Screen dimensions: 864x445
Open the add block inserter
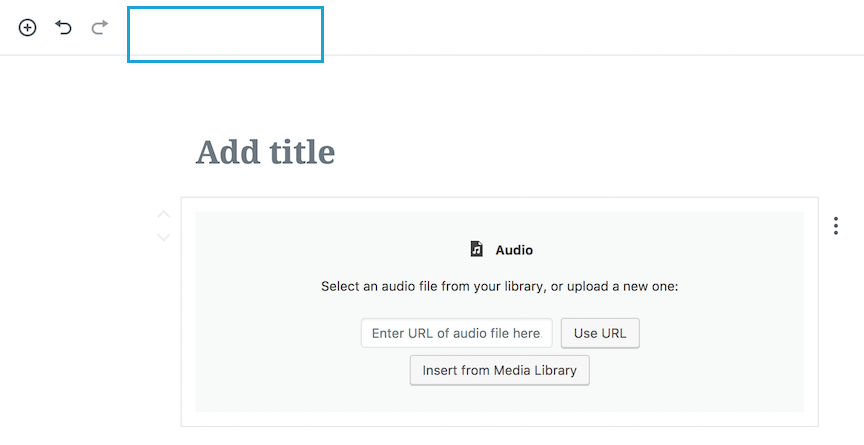[28, 28]
